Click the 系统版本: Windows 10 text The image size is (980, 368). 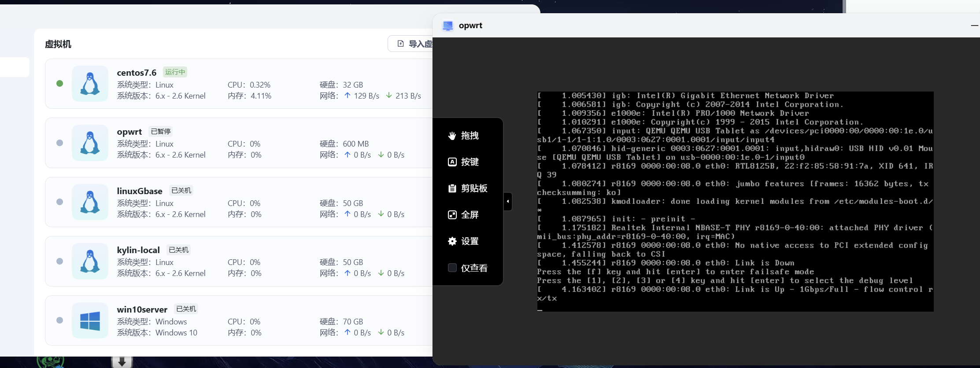(157, 333)
